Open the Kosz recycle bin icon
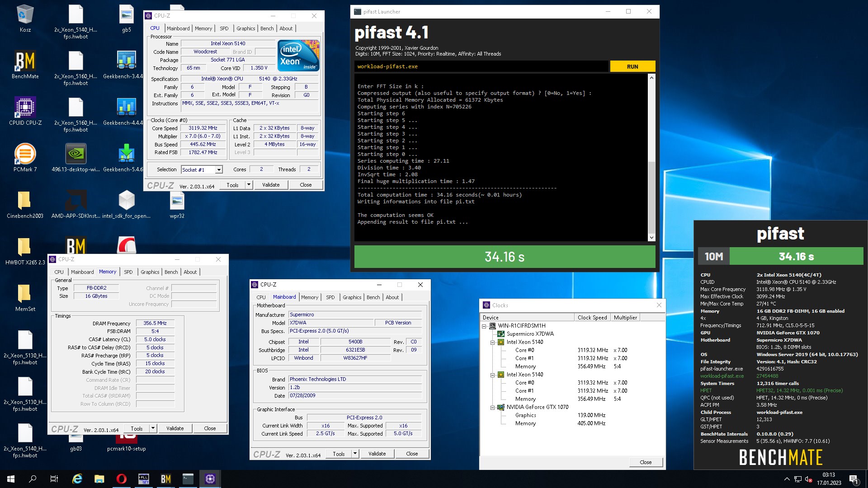 (x=25, y=19)
